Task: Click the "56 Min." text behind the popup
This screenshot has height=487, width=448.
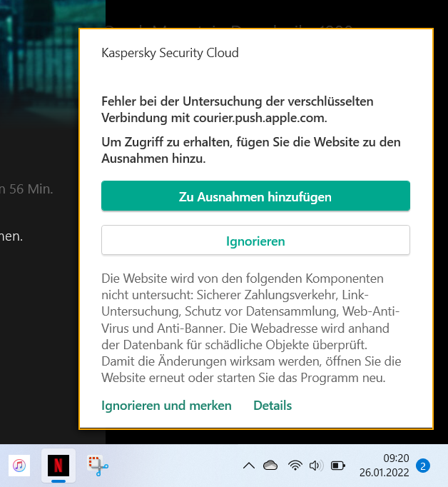Action: coord(29,189)
